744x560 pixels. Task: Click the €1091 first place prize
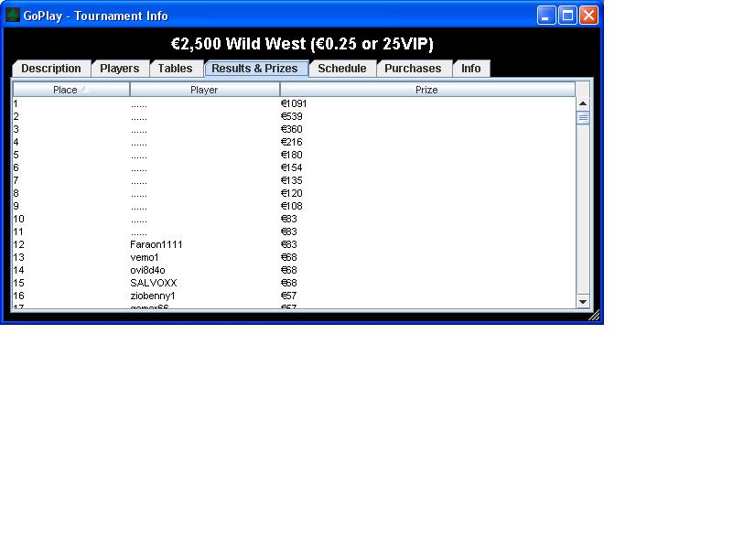pyautogui.click(x=294, y=103)
